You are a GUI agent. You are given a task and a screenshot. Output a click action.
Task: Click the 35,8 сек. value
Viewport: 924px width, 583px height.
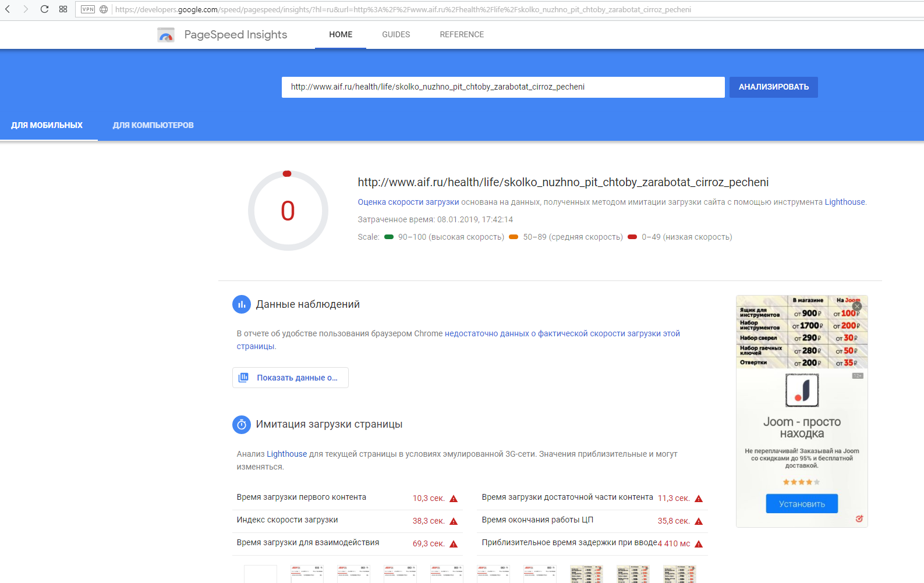674,521
